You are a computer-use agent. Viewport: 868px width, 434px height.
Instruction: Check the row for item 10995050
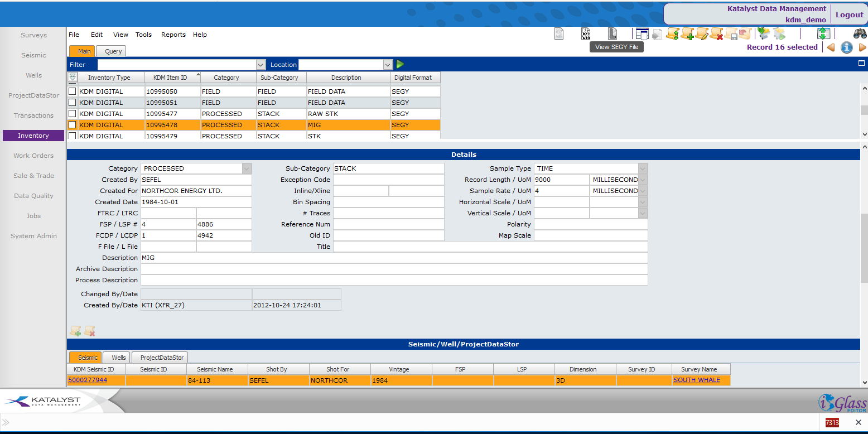tap(72, 91)
